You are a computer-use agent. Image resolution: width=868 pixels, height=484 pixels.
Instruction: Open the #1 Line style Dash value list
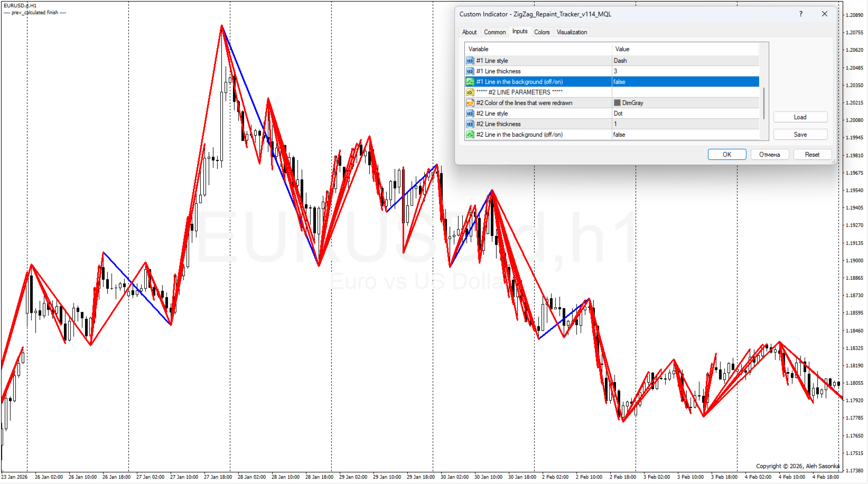pyautogui.click(x=685, y=61)
